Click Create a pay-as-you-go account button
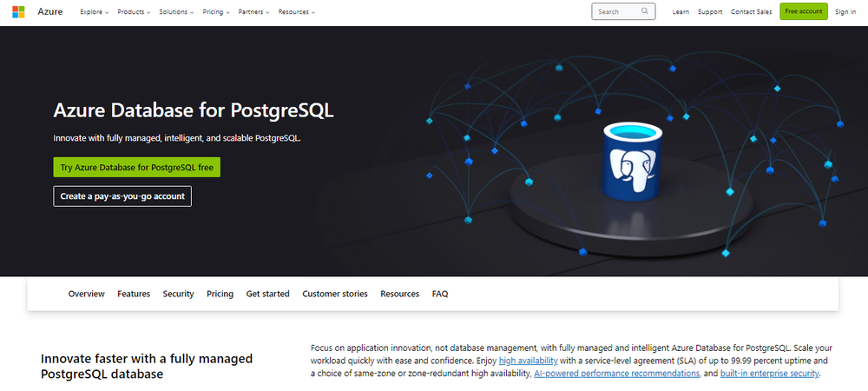This screenshot has height=391, width=868. pyautogui.click(x=122, y=196)
